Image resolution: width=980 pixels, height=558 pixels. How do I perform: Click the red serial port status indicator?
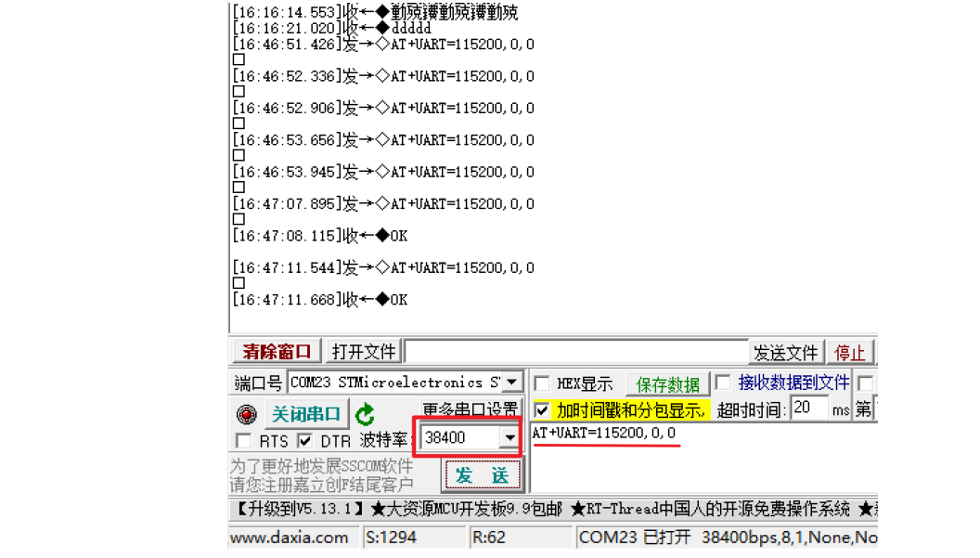point(246,414)
